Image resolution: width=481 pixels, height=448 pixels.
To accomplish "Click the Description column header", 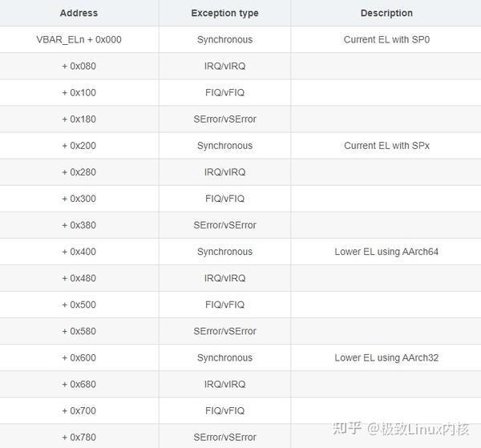I will coord(386,13).
